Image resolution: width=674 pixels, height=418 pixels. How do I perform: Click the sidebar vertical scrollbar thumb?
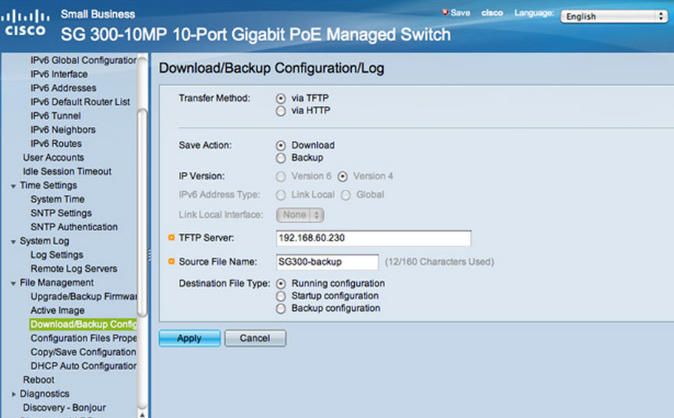142,213
